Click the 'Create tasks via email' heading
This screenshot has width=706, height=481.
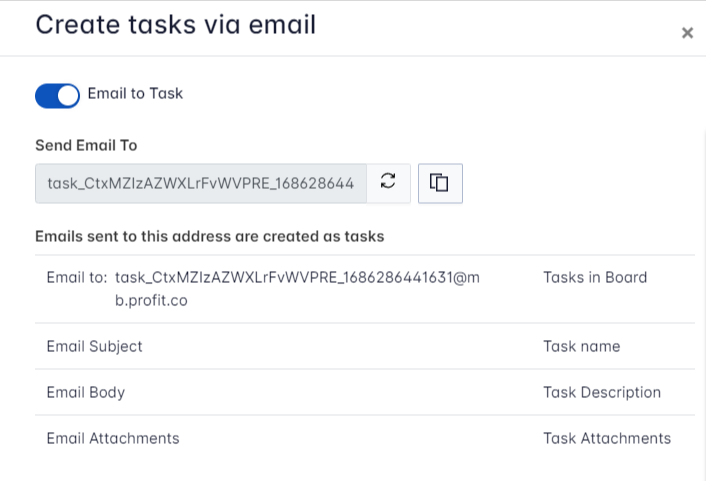175,25
